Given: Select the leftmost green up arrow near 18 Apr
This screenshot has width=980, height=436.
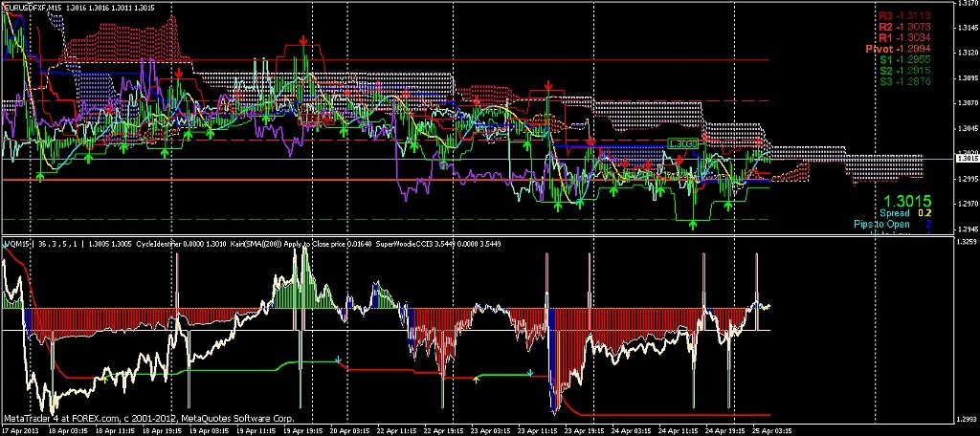Looking at the screenshot, I should (x=40, y=174).
